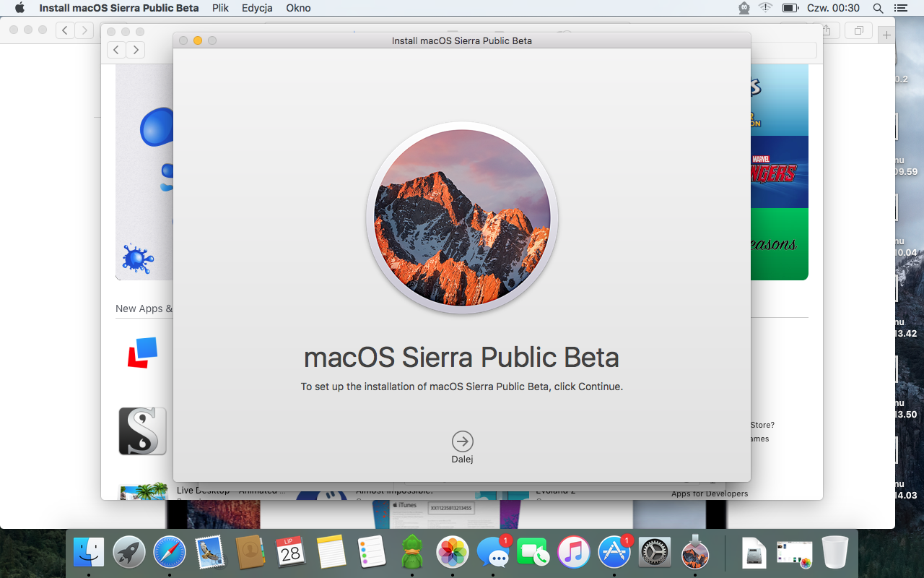Minimize the installer window with yellow button
This screenshot has height=578, width=924.
tap(198, 40)
